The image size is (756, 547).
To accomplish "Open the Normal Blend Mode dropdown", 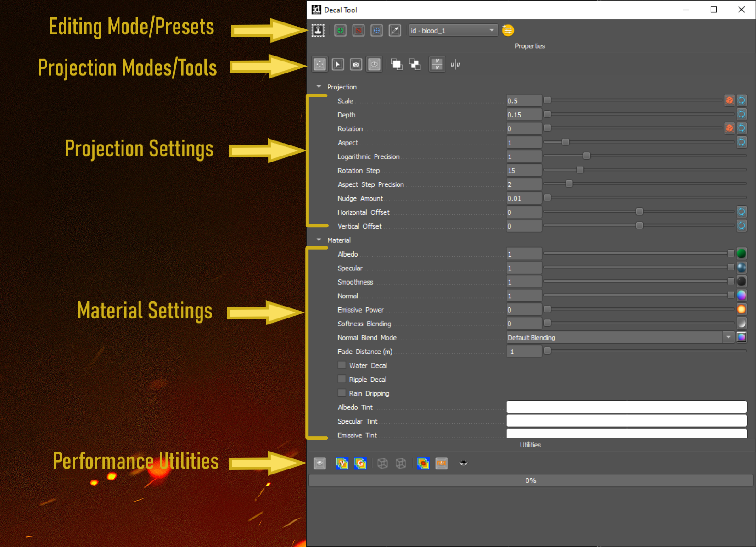I will (x=620, y=338).
